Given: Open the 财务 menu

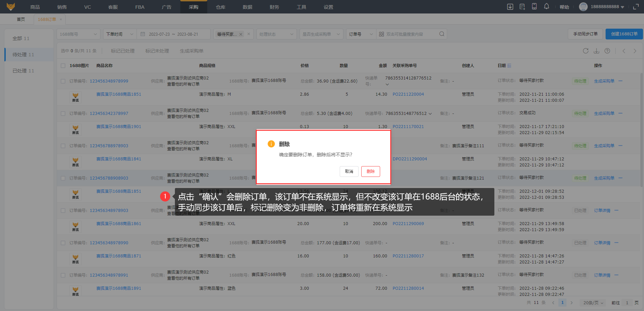Looking at the screenshot, I should click(x=275, y=7).
